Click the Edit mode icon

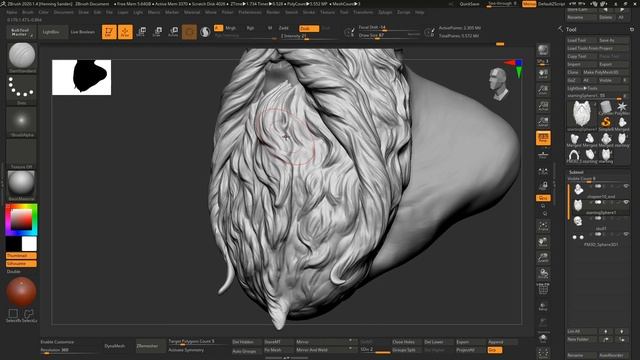109,32
